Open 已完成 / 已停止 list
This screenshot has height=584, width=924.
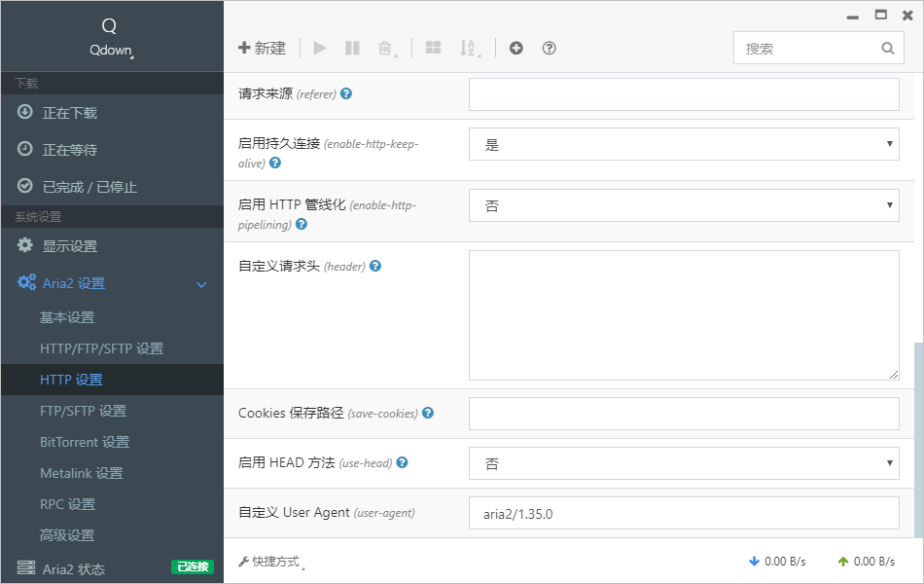pyautogui.click(x=112, y=187)
